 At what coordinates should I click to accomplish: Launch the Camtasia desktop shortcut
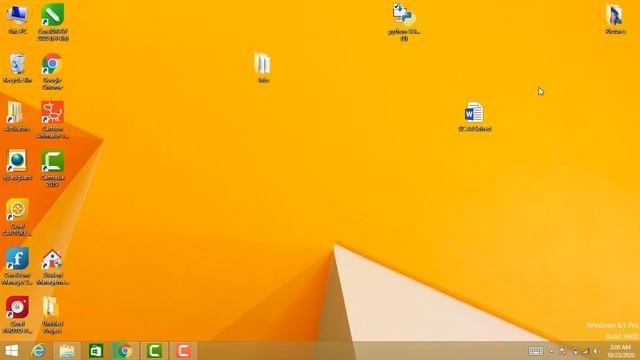point(52,168)
